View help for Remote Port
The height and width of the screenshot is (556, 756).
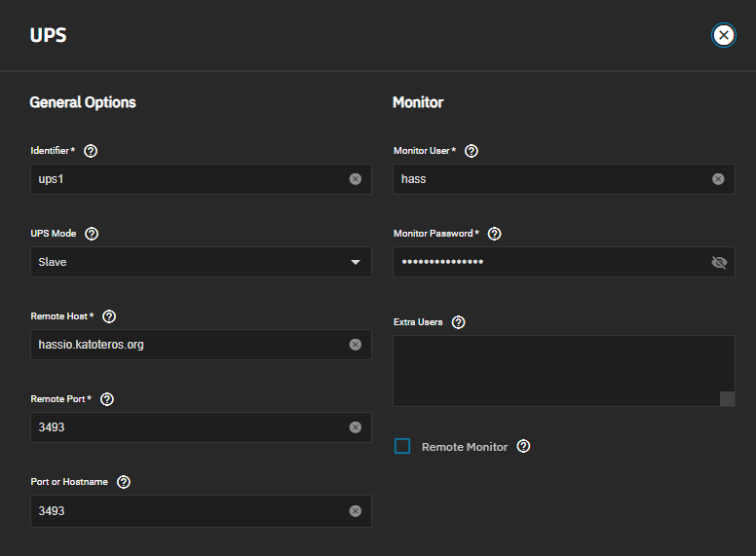(x=107, y=399)
